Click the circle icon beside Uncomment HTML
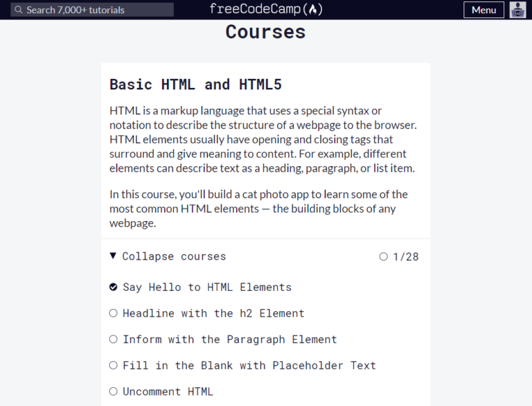 114,391
